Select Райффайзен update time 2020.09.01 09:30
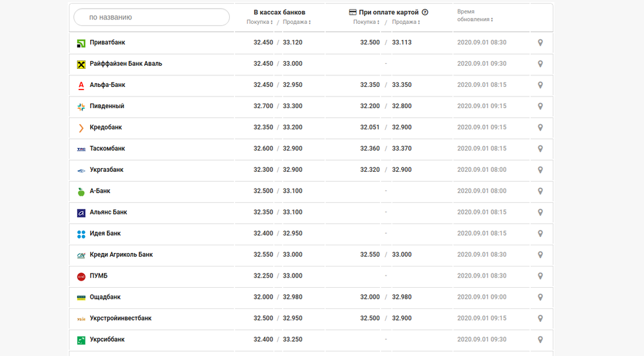 click(x=482, y=64)
